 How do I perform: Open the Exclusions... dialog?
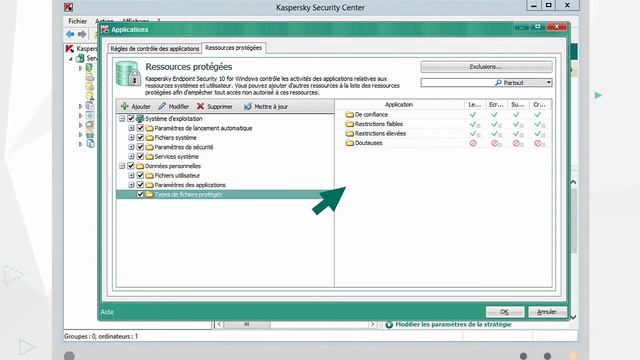[486, 67]
